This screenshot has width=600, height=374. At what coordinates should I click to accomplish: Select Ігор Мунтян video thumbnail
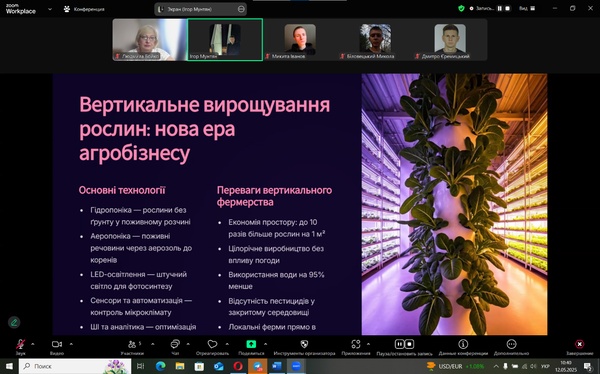pyautogui.click(x=225, y=39)
